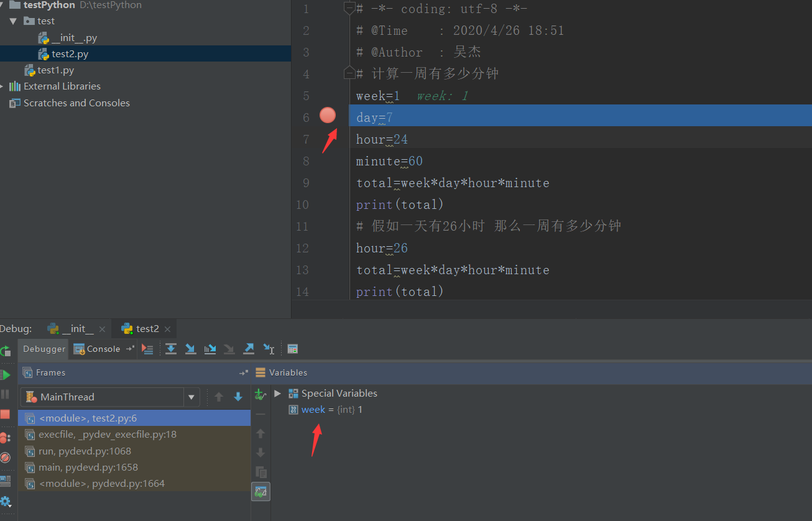
Task: Resume the program with green play icon
Action: click(7, 376)
